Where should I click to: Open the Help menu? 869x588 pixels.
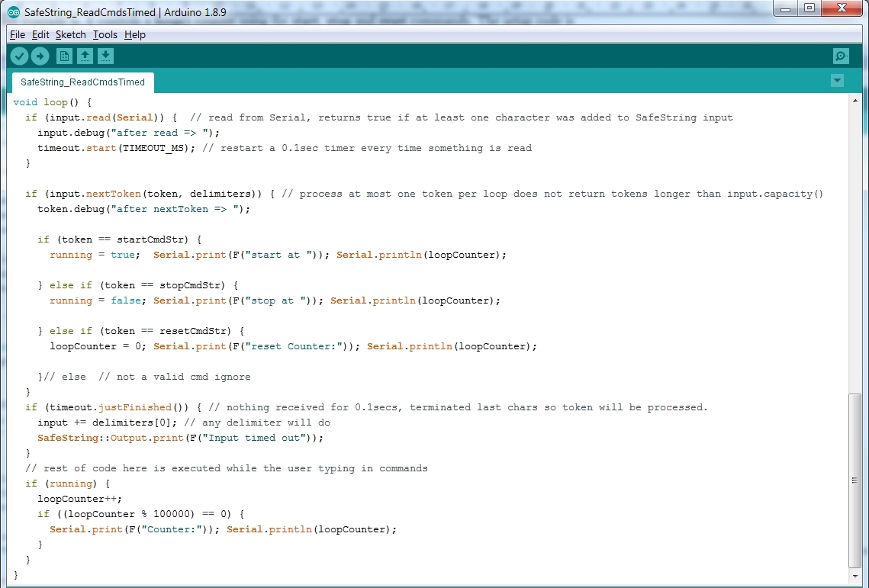134,34
